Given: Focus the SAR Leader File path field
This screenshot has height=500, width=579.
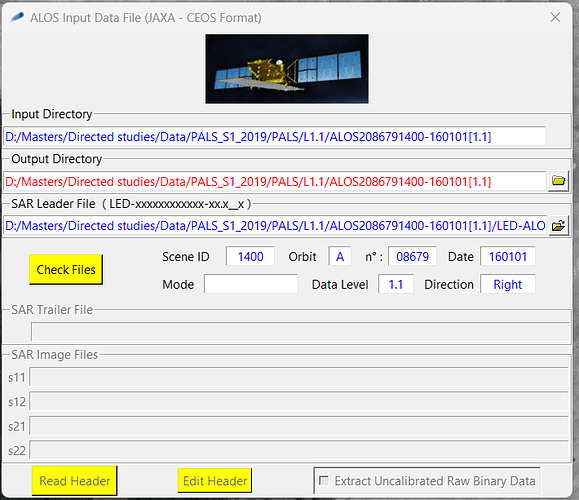Looking at the screenshot, I should pyautogui.click(x=275, y=226).
